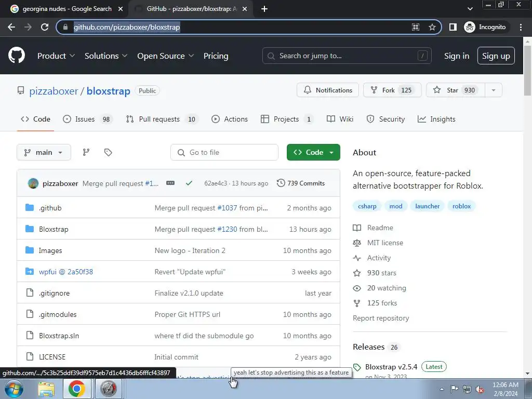Click the green check status icon

pos(189,183)
